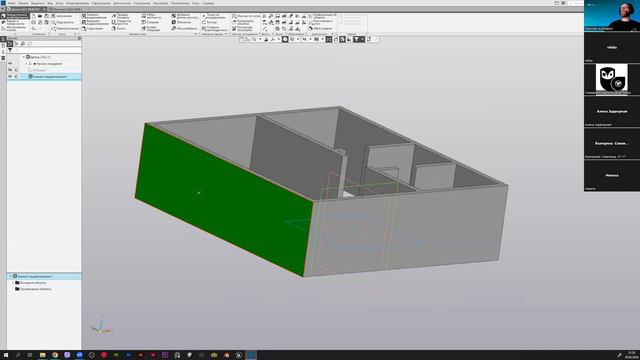Collapse Элемент выдавливания:1 in the lower relations panel

[x=10, y=276]
